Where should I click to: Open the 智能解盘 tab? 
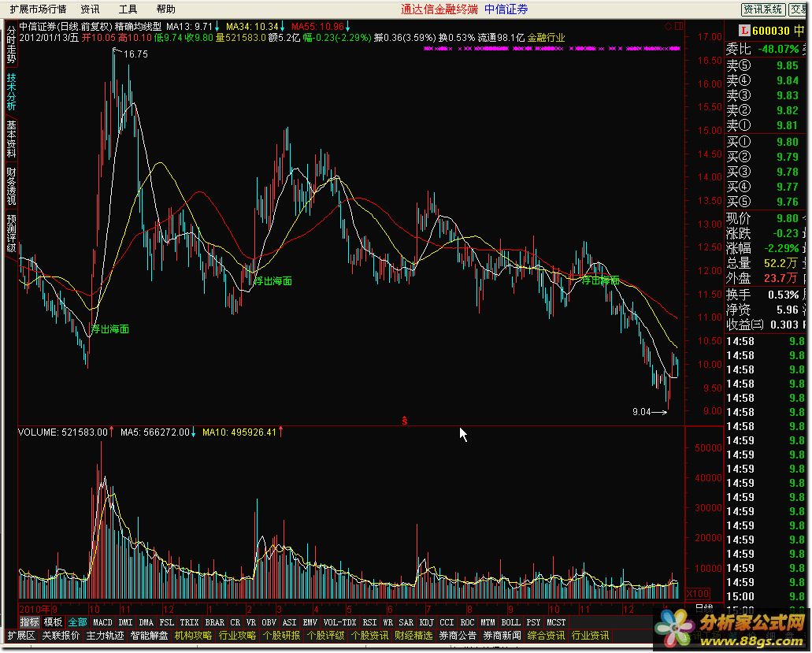pyautogui.click(x=149, y=636)
